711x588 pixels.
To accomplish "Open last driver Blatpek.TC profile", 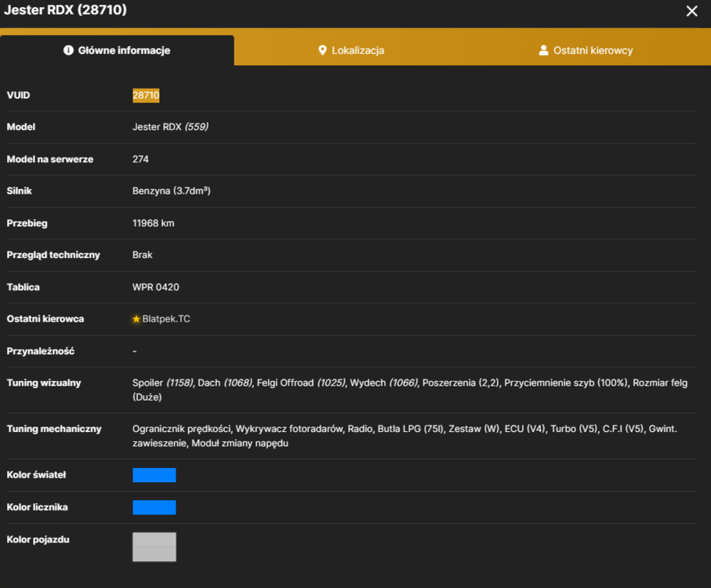I will click(x=166, y=319).
